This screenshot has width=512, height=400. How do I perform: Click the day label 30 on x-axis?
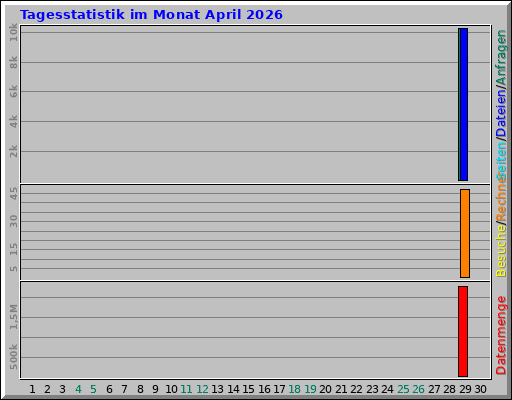point(480,389)
